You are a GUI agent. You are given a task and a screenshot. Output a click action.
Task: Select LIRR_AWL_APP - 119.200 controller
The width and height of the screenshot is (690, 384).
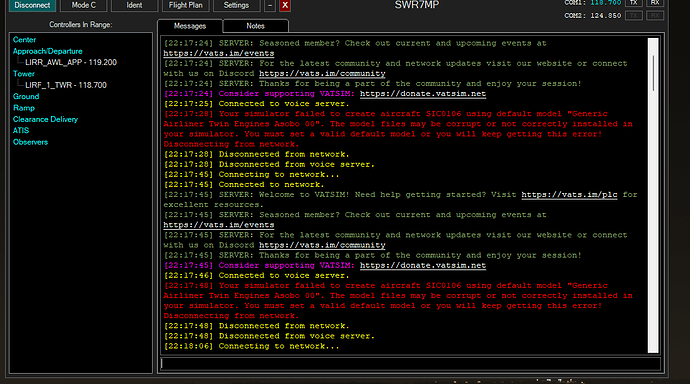coord(71,62)
